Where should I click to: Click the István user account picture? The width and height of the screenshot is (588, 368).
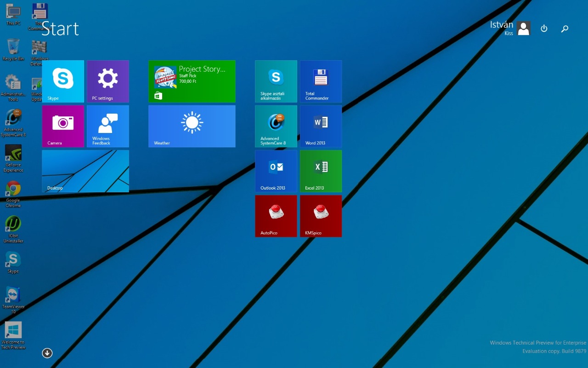click(524, 29)
